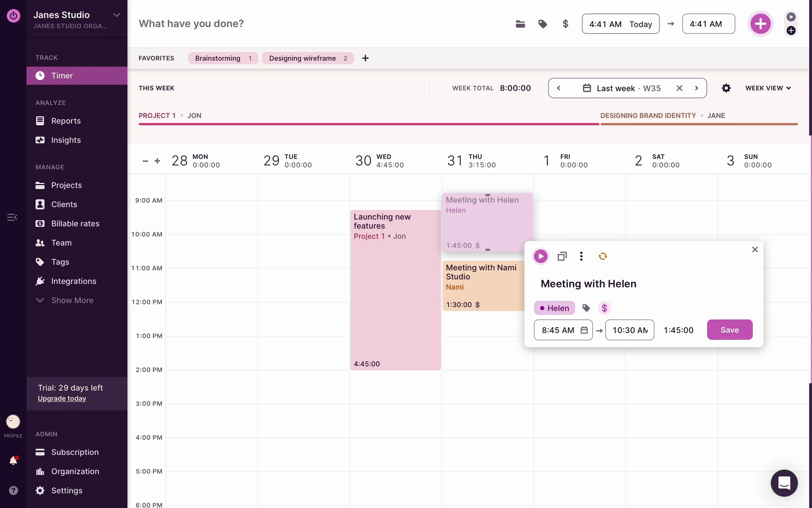The image size is (812, 508).
Task: Open the Reports menu item
Action: 66,121
